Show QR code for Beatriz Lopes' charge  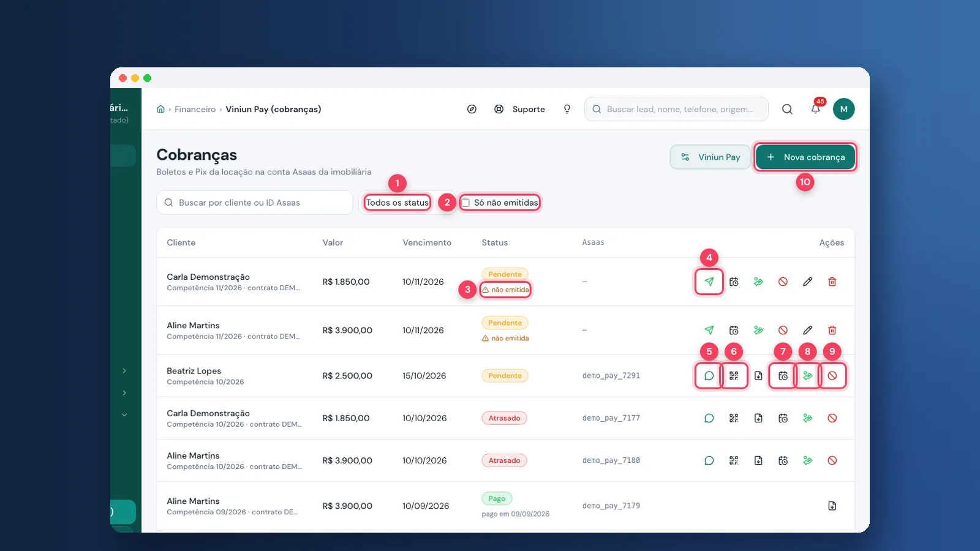pyautogui.click(x=734, y=376)
